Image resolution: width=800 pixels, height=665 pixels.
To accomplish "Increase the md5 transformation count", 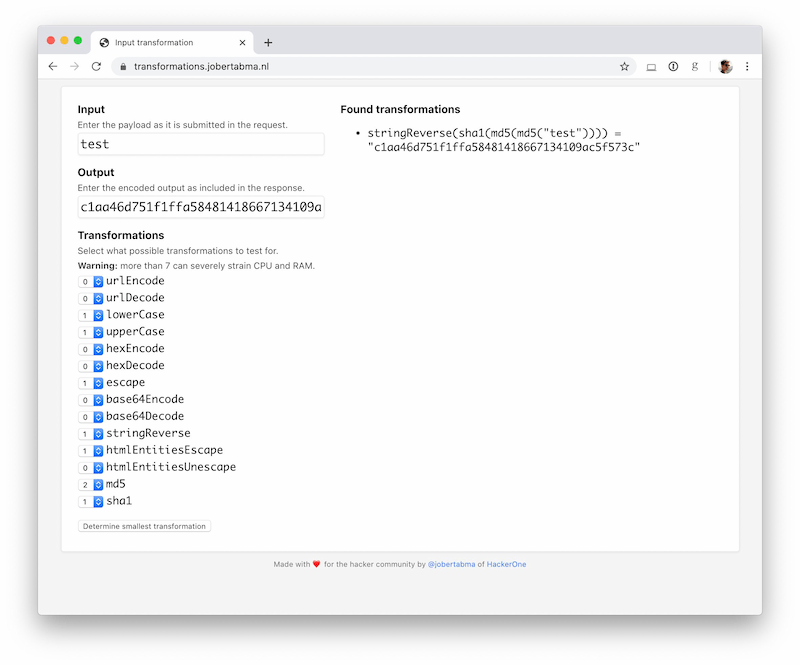I will click(x=98, y=481).
